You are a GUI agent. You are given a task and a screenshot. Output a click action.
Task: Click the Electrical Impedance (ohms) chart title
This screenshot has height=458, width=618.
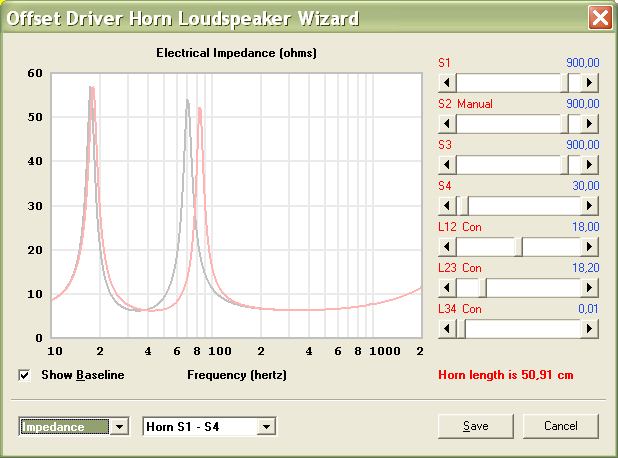[236, 53]
